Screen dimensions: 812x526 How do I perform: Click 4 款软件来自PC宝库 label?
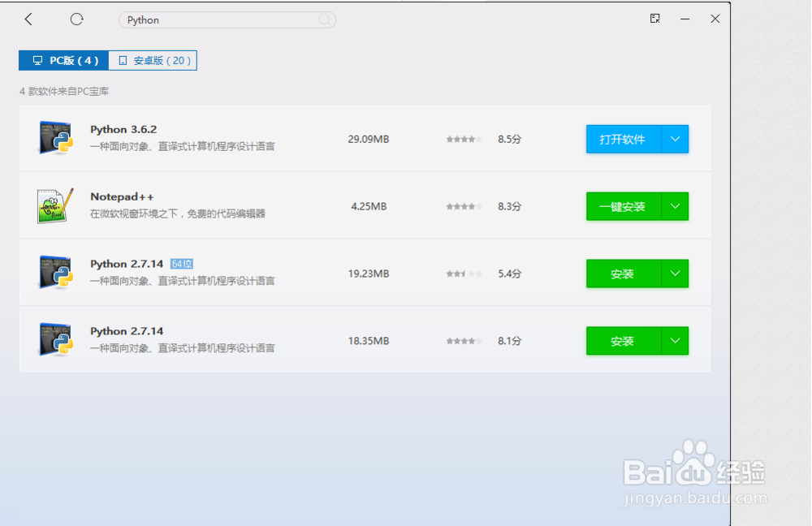click(x=64, y=92)
